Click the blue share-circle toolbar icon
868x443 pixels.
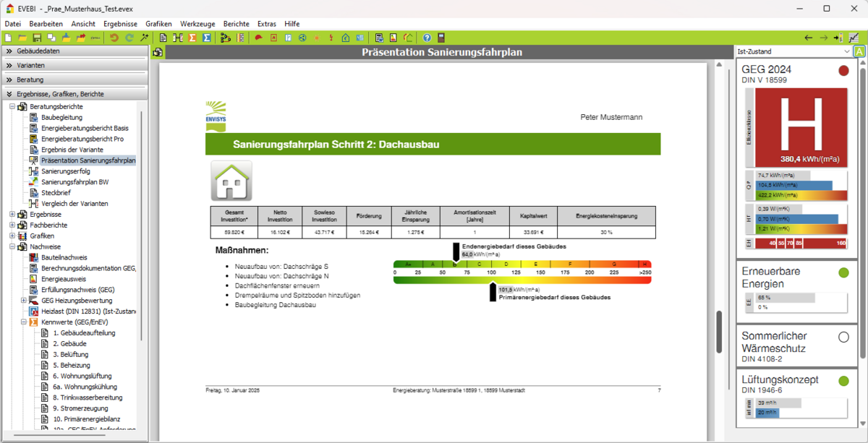[x=302, y=38]
